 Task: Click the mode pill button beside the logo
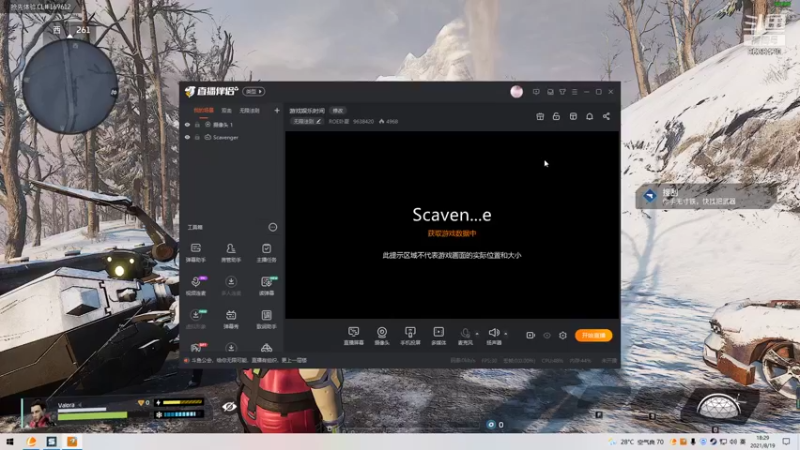pyautogui.click(x=254, y=91)
